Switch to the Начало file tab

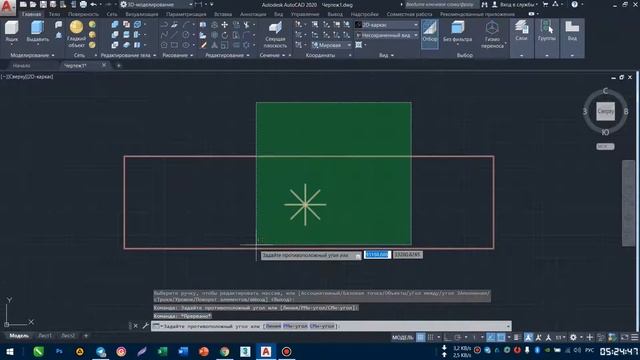(x=22, y=65)
